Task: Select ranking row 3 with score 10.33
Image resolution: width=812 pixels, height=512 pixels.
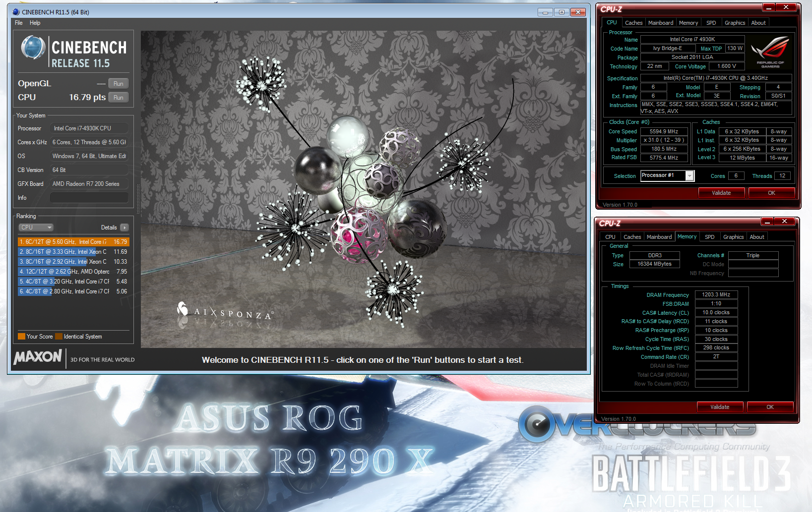Action: [x=73, y=262]
